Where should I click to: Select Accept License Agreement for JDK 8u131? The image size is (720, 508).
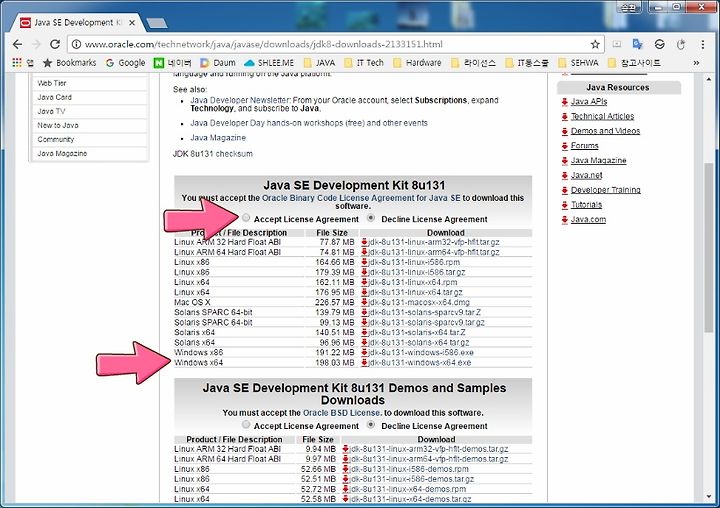coord(246,218)
